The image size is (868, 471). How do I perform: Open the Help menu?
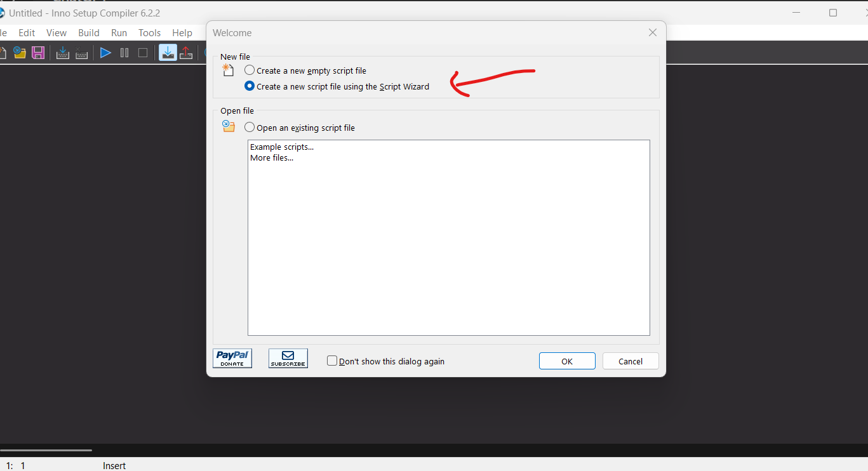click(x=182, y=33)
